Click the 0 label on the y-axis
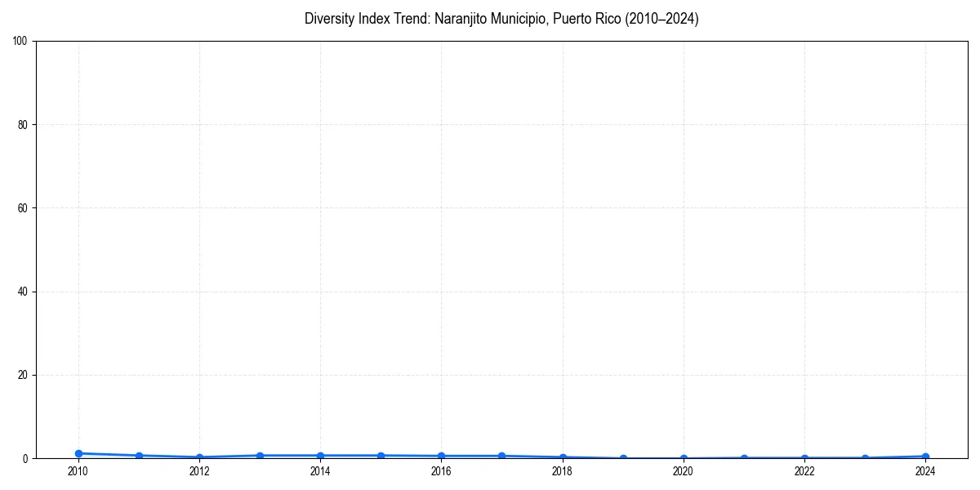 [26, 457]
